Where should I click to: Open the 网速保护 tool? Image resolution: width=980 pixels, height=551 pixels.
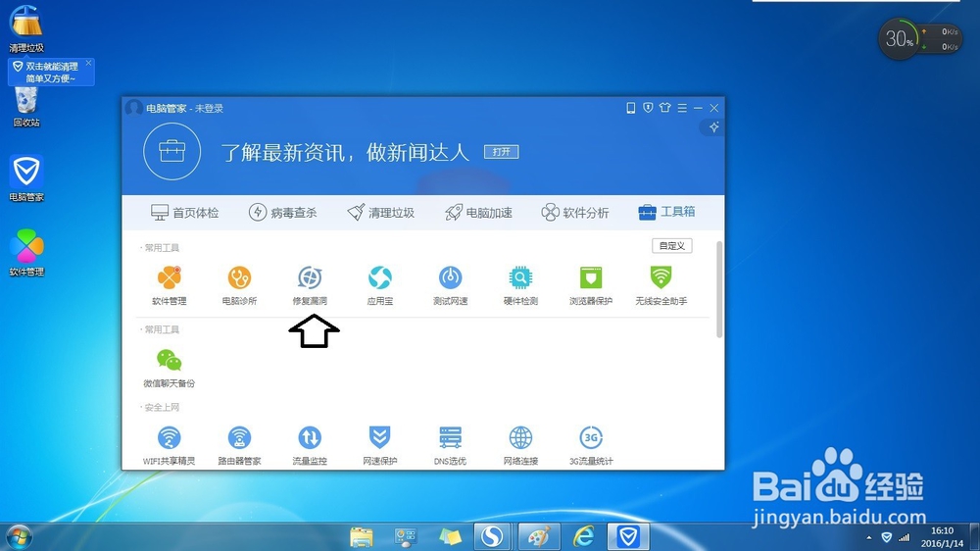pyautogui.click(x=380, y=438)
